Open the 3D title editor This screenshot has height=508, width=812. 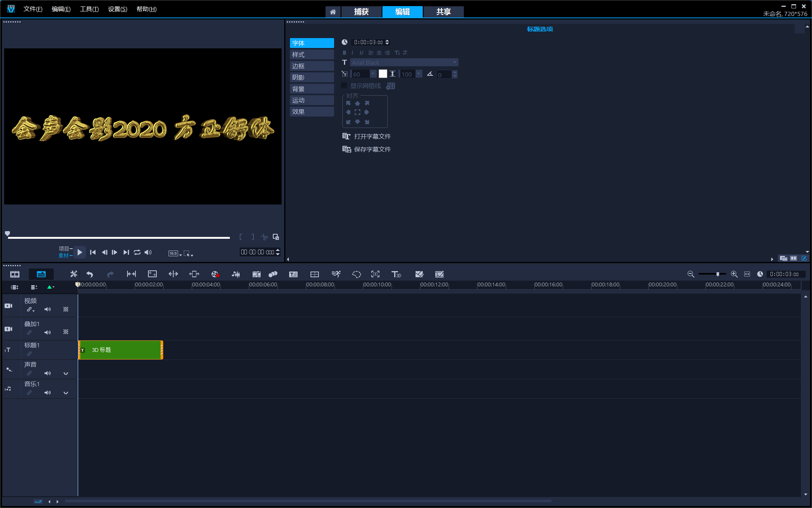396,274
